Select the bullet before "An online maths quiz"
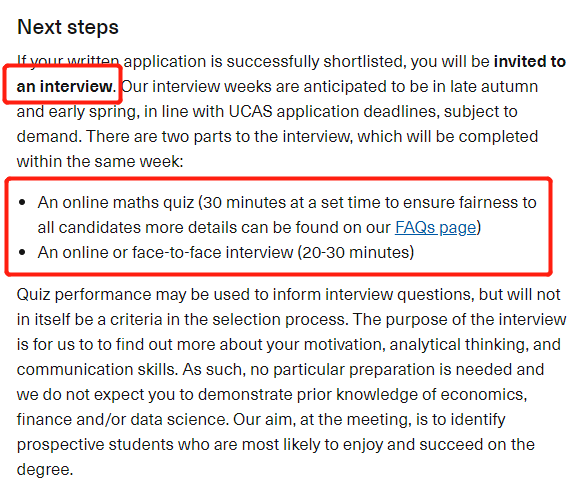This screenshot has height=493, width=582. [x=22, y=203]
